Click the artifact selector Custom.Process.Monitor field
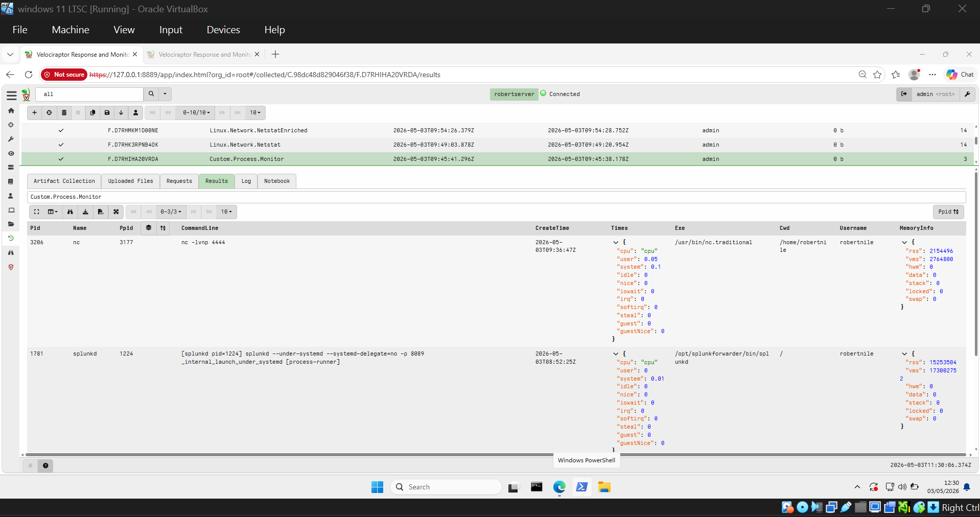 click(x=497, y=197)
